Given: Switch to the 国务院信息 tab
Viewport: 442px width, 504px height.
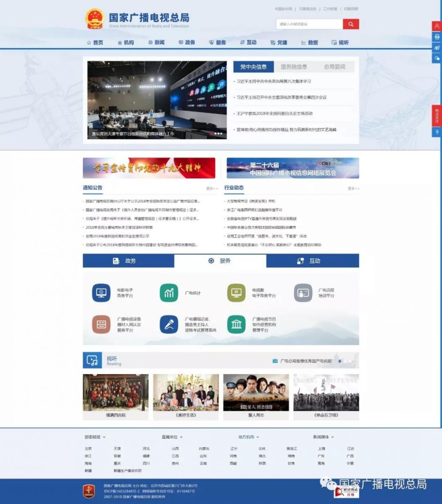Looking at the screenshot, I should click(294, 67).
